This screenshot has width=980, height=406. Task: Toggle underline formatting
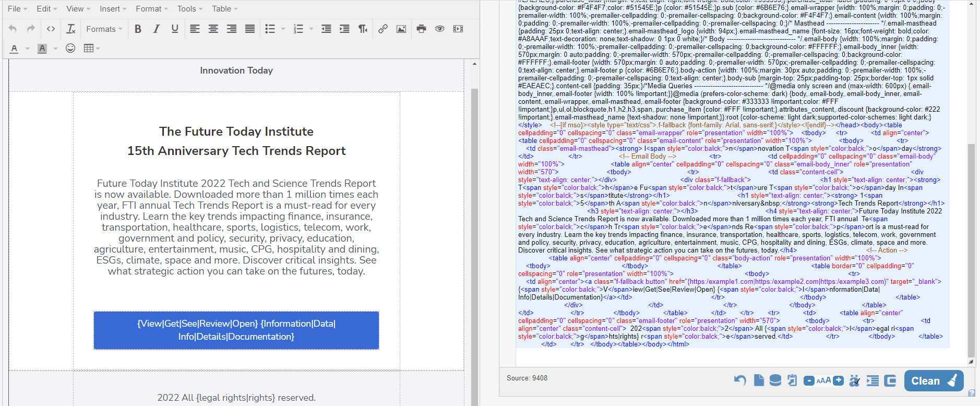(175, 29)
